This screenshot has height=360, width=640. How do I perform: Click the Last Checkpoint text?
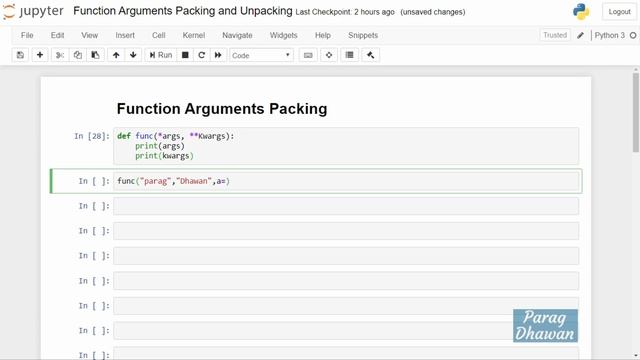click(345, 12)
